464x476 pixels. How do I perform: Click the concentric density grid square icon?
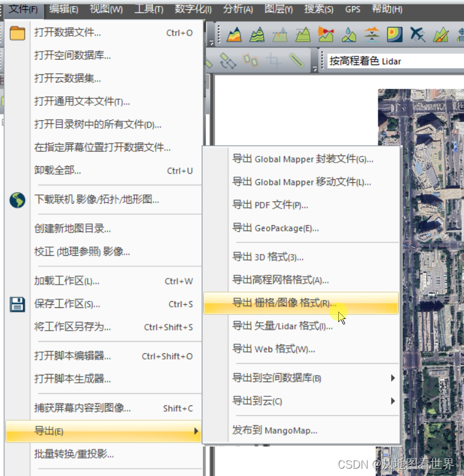tap(395, 34)
